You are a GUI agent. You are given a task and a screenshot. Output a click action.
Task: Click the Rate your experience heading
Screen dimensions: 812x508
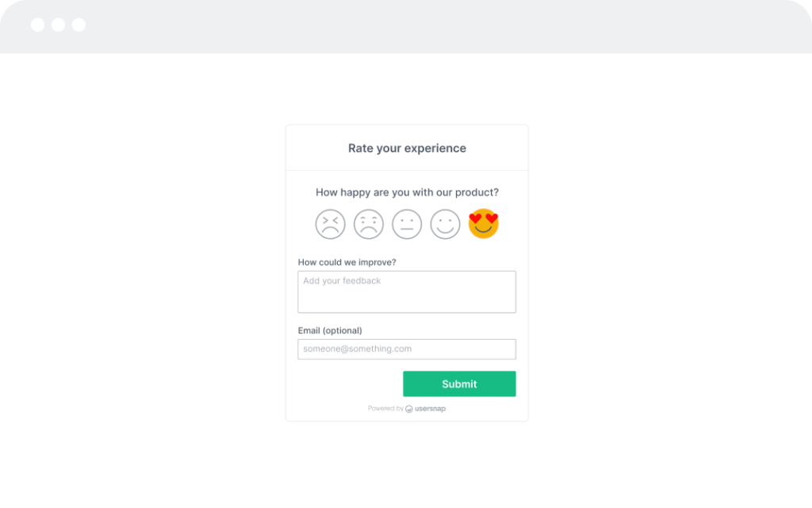point(407,148)
